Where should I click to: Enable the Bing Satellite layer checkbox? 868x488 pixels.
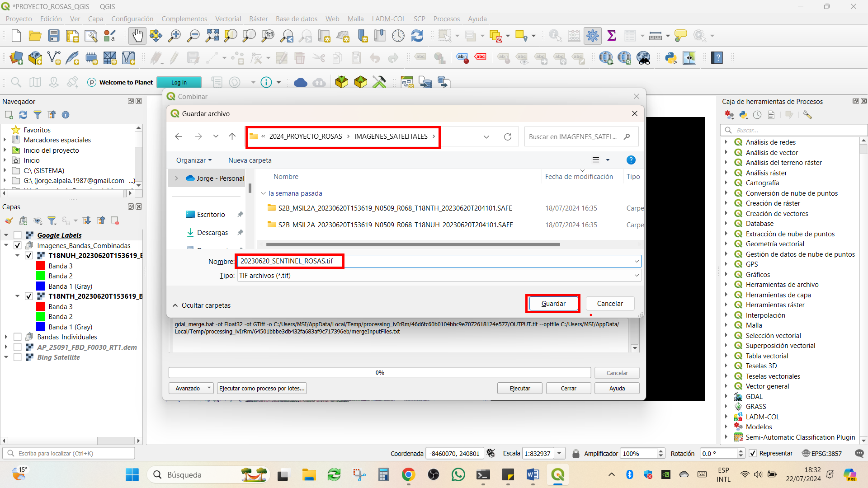pyautogui.click(x=18, y=357)
